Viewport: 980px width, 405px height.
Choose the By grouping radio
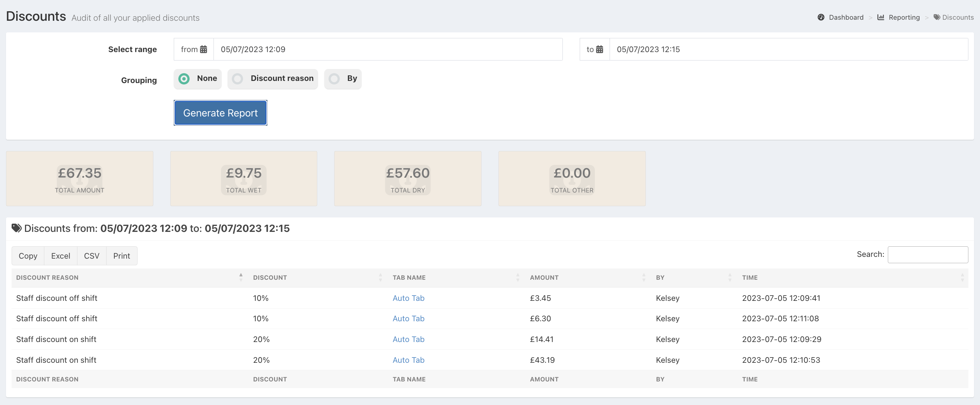tap(335, 79)
